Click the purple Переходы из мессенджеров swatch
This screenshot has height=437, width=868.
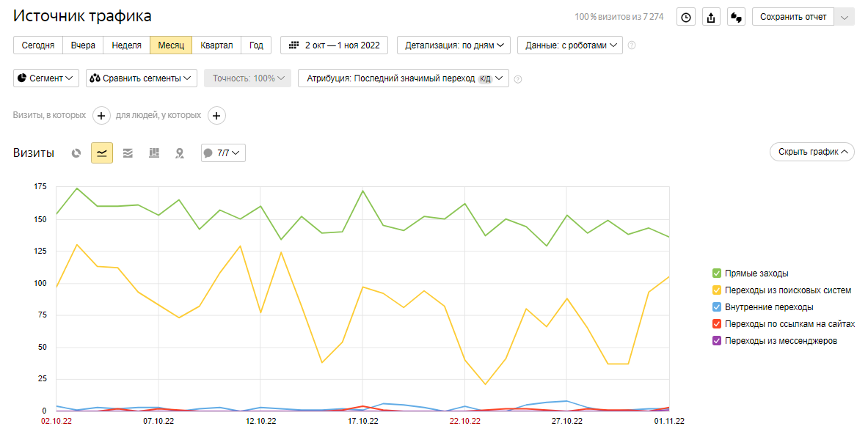coord(717,341)
